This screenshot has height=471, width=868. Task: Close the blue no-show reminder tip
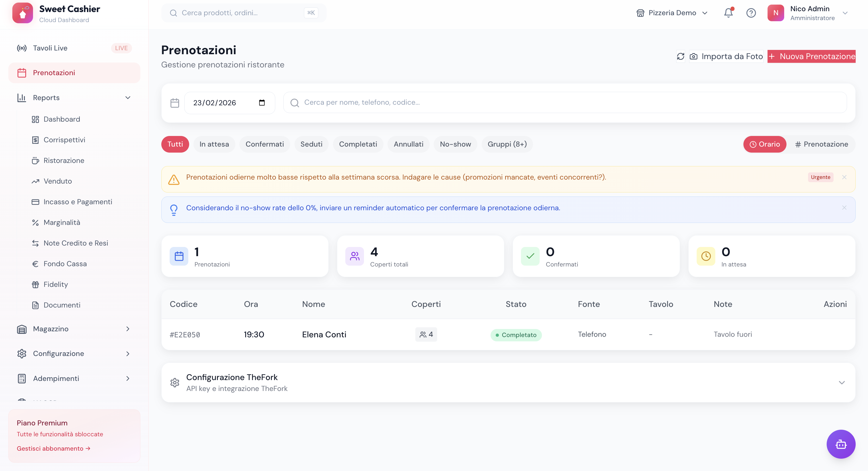[x=844, y=208]
